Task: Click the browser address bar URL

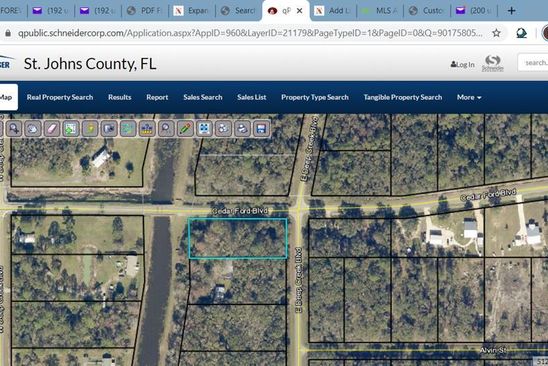Action: [x=250, y=33]
